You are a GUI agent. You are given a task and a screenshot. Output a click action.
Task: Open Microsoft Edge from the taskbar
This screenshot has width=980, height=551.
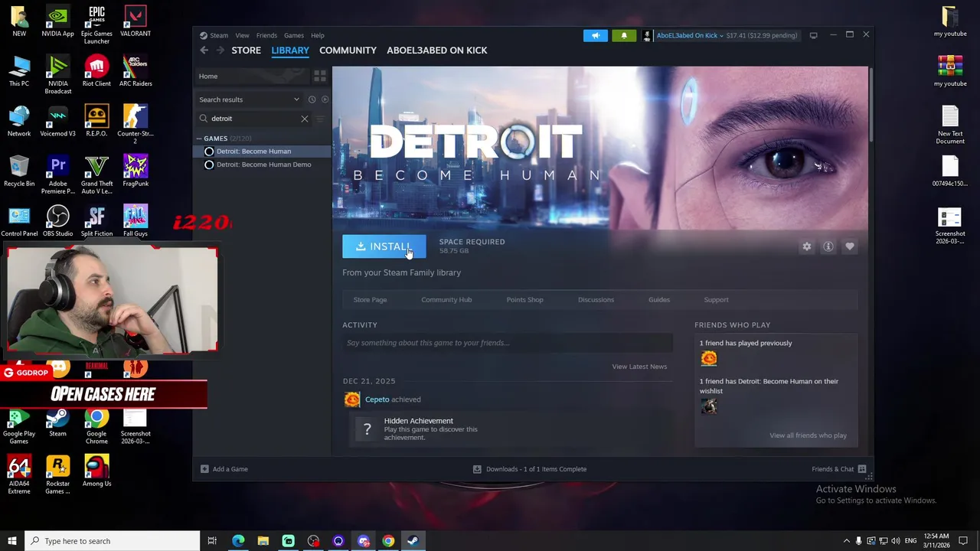click(238, 541)
